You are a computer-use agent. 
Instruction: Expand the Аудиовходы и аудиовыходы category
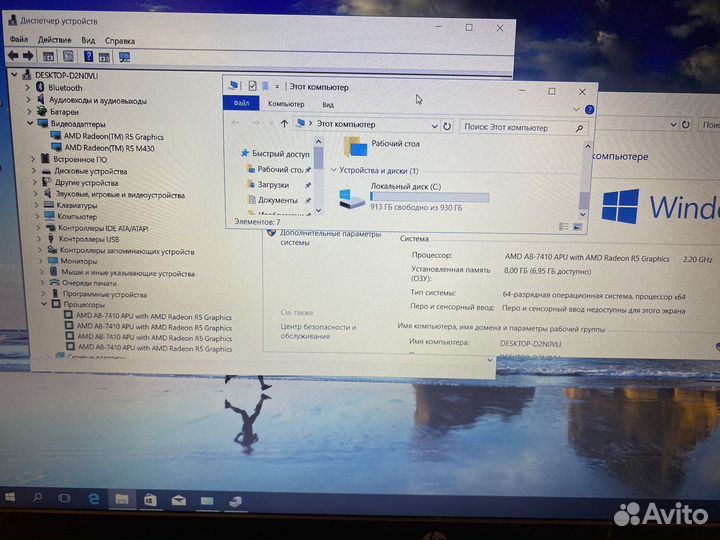pyautogui.click(x=28, y=99)
